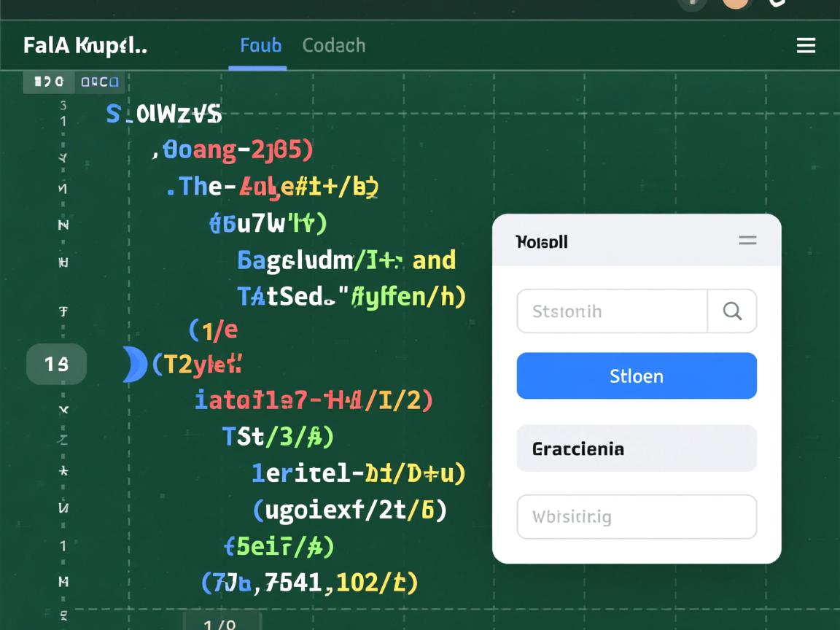The height and width of the screenshot is (630, 840).
Task: Open the hamburger menu in the header
Action: (x=806, y=46)
